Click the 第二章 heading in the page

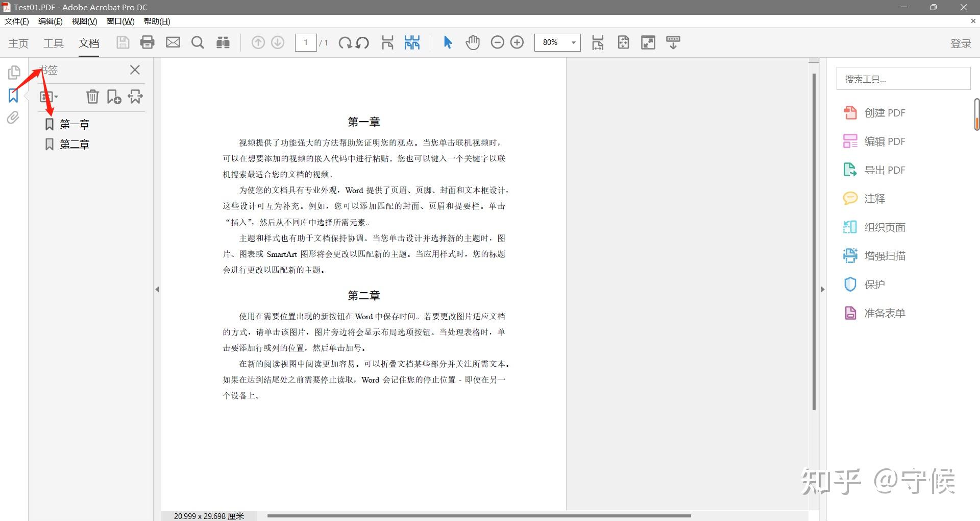[x=364, y=296]
